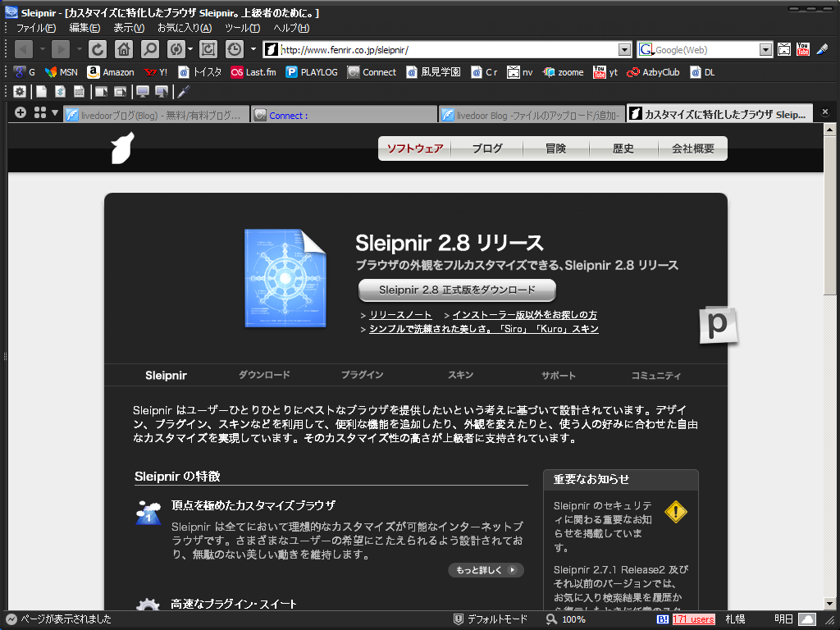The height and width of the screenshot is (630, 840).
Task: Open the Google search engine dropdown
Action: (x=765, y=50)
